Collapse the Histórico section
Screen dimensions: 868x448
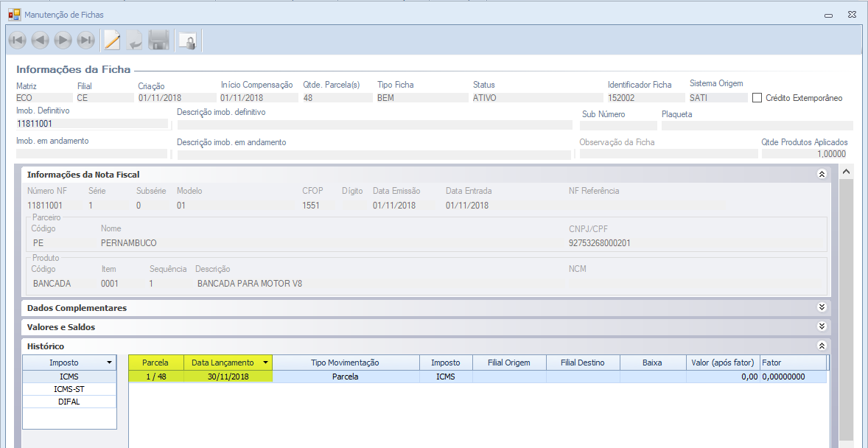coord(822,346)
